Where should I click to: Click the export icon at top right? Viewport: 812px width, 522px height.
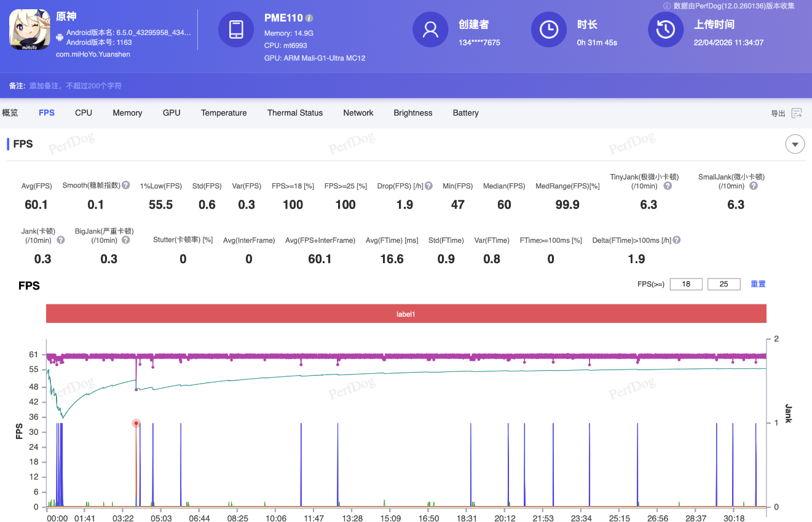pos(797,113)
